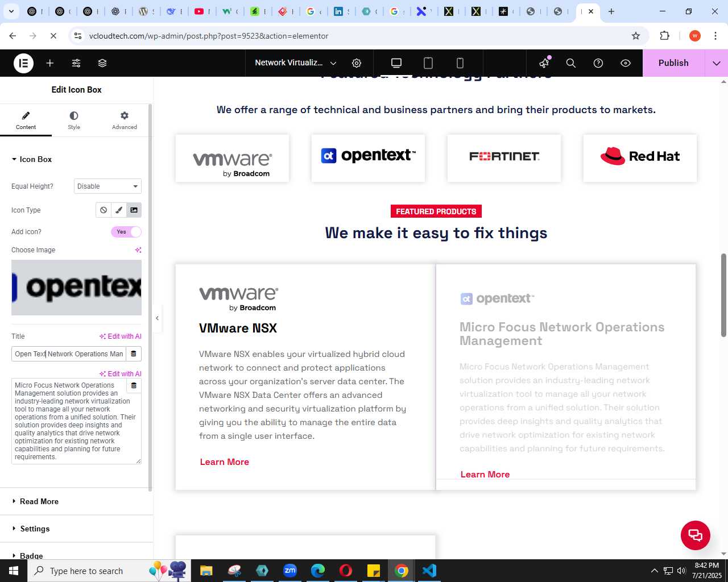
Task: Click Edit with AI for Title
Action: (121, 336)
